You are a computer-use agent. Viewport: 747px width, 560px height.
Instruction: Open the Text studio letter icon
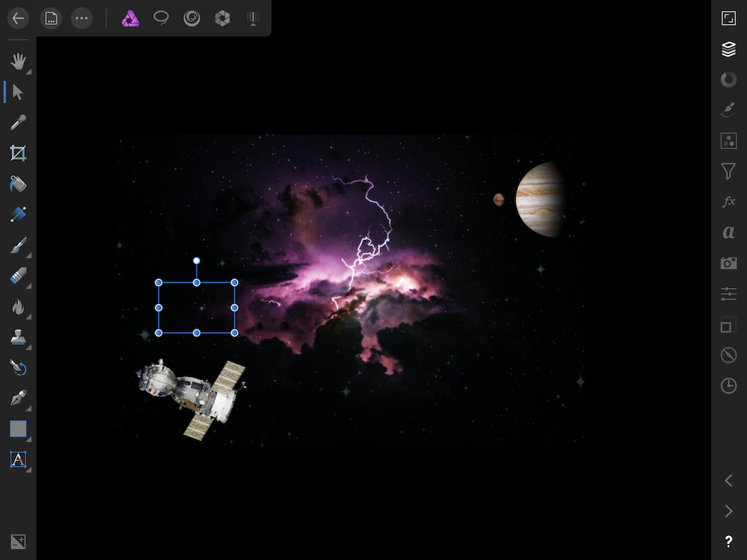coord(729,233)
